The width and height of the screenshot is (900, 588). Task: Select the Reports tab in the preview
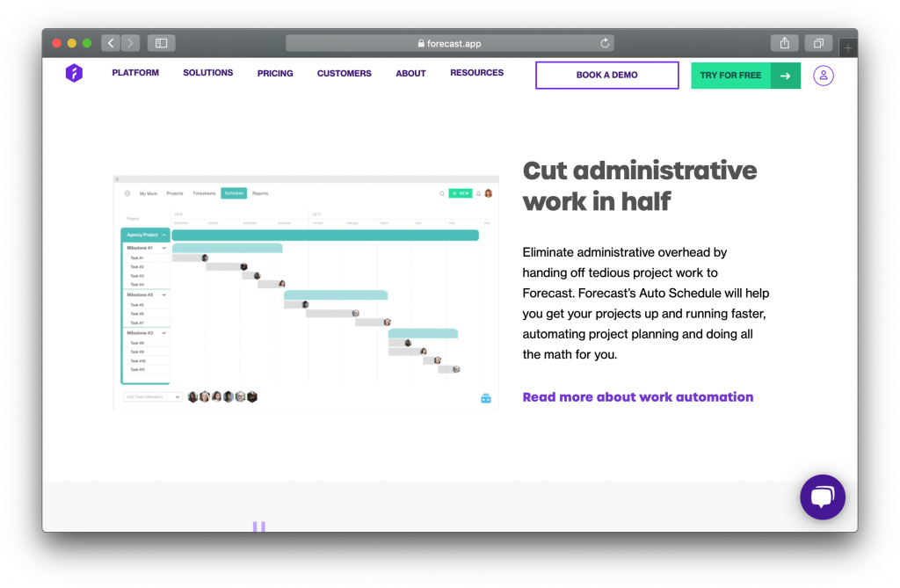coord(260,193)
